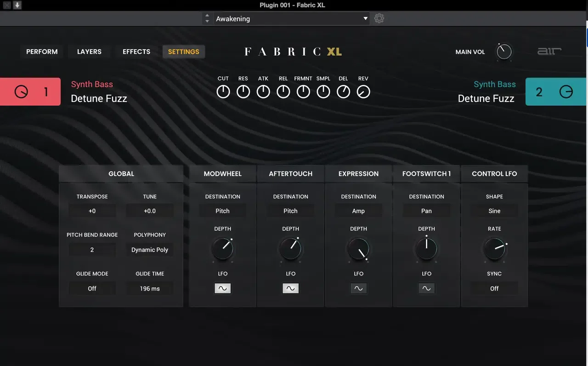Screen dimensions: 588x366
Task: Open the Awakening preset dropdown
Action: (x=291, y=19)
